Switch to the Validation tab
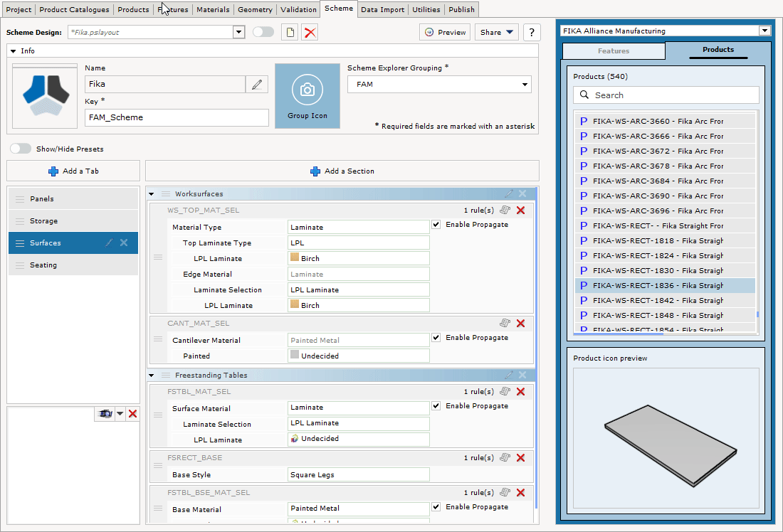The image size is (783, 532). pos(298,9)
